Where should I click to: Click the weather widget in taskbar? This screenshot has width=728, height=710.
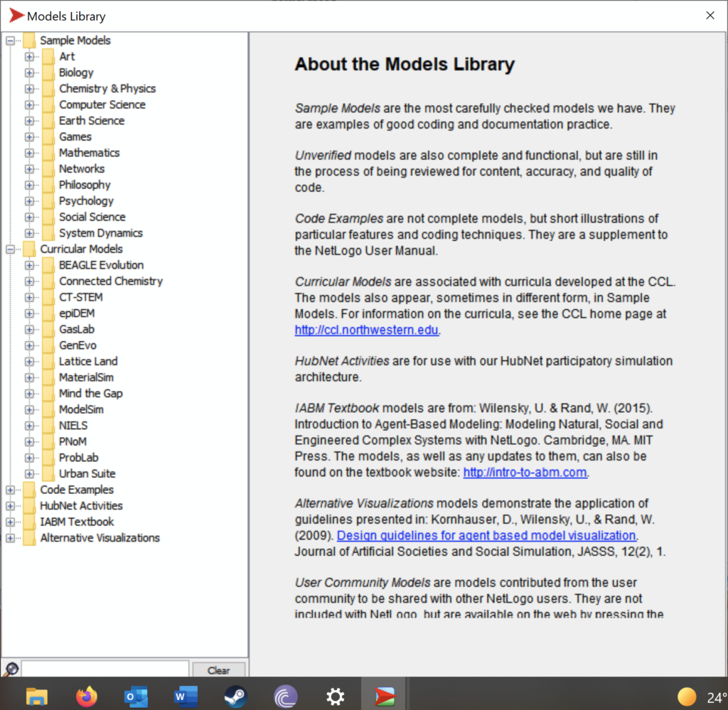702,697
